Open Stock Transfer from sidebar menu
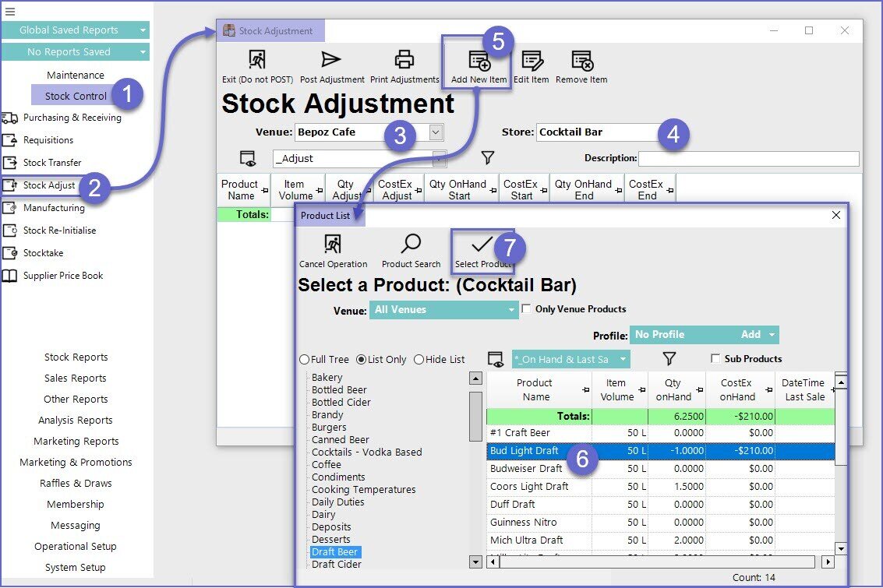This screenshot has height=588, width=883. [52, 163]
